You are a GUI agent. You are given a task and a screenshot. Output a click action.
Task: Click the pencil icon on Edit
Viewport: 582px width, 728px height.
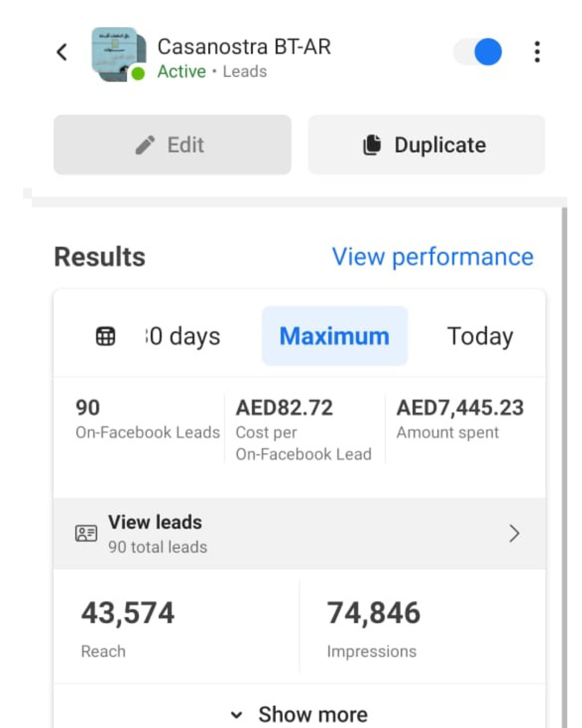(x=145, y=145)
